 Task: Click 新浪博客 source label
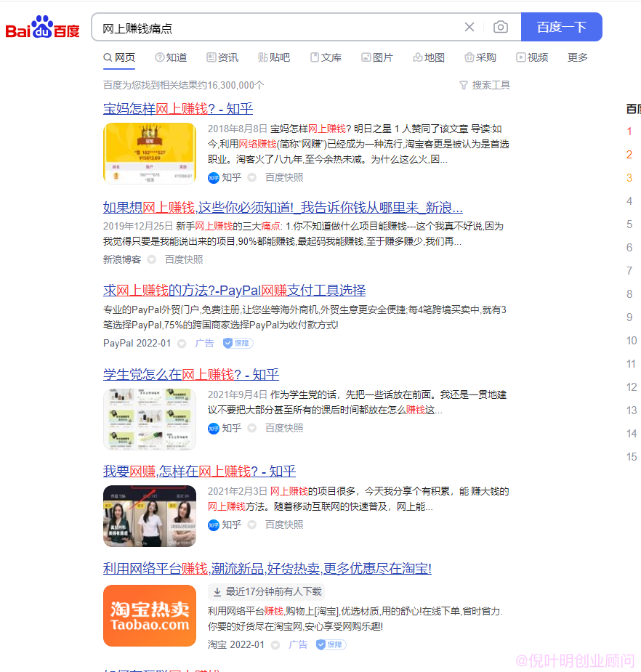[x=122, y=259]
